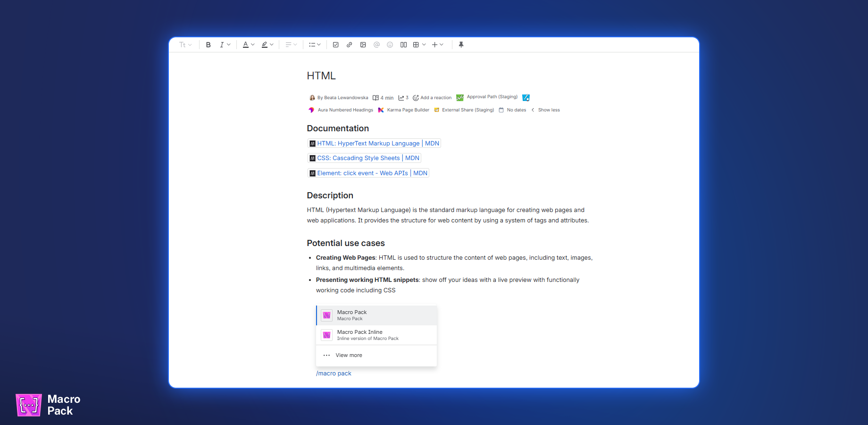Click the Aura Numbered Headings icon
Screen dimensions: 868x425
pyautogui.click(x=311, y=110)
